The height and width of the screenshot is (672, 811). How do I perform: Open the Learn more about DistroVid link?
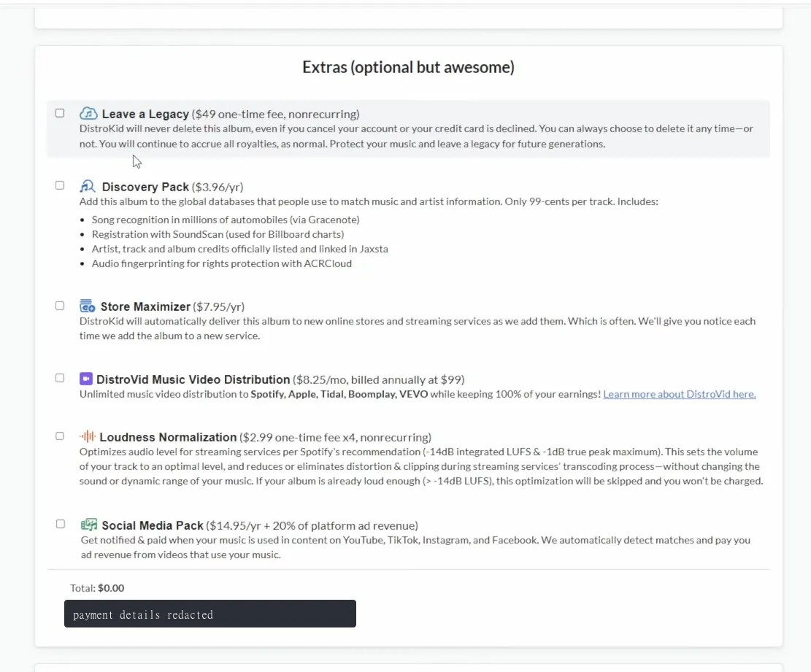point(679,395)
